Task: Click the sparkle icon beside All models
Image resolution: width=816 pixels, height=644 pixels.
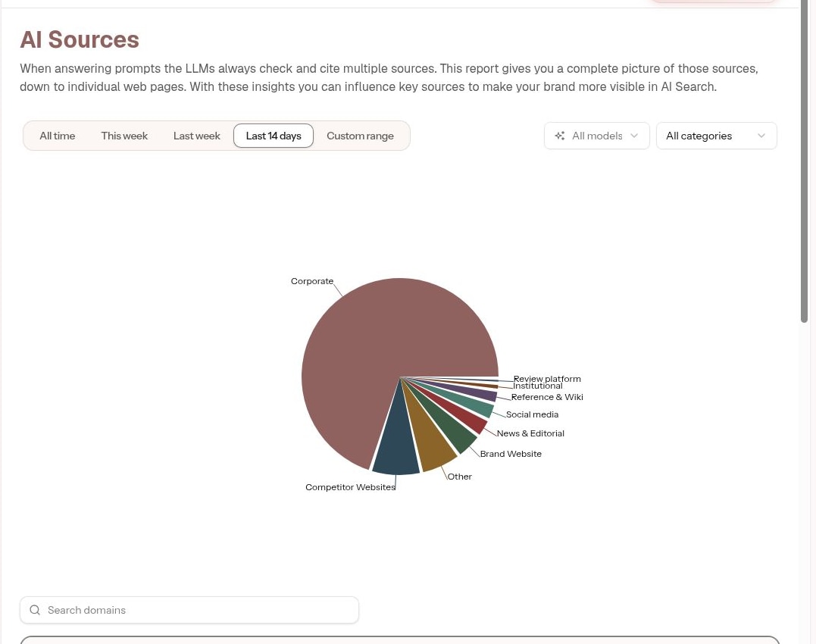Action: pos(560,136)
